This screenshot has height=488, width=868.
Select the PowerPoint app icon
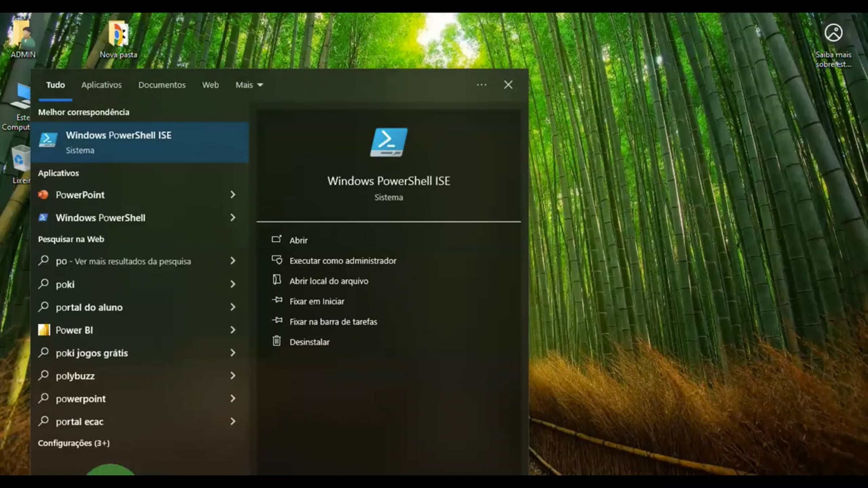44,195
